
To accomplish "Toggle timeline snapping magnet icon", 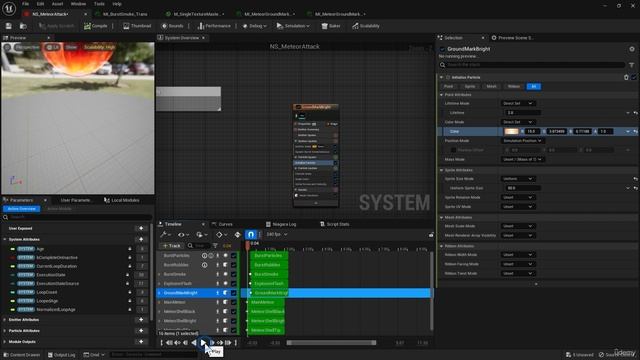I will pyautogui.click(x=251, y=234).
